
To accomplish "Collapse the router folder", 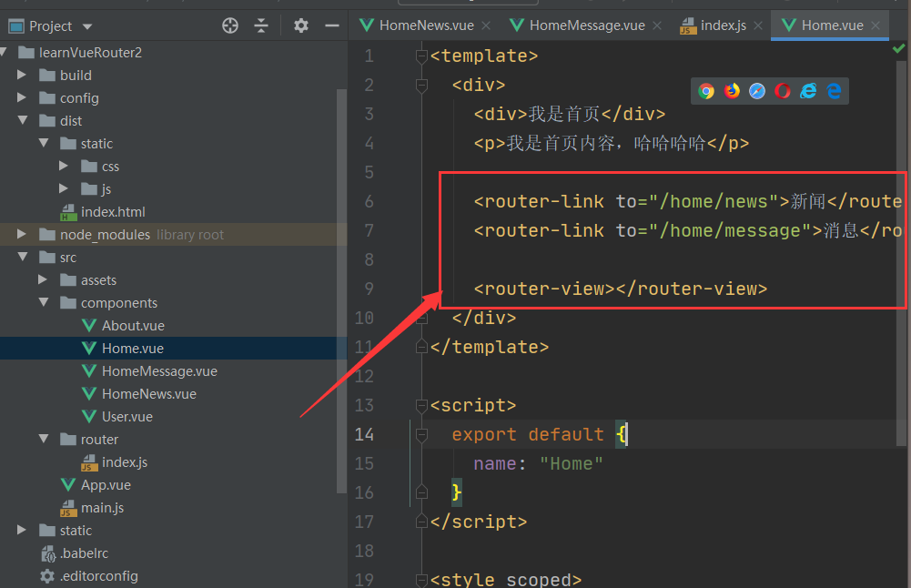I will tap(44, 439).
